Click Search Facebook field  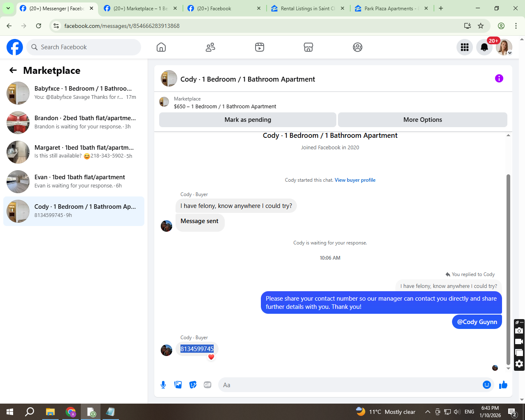tap(84, 47)
